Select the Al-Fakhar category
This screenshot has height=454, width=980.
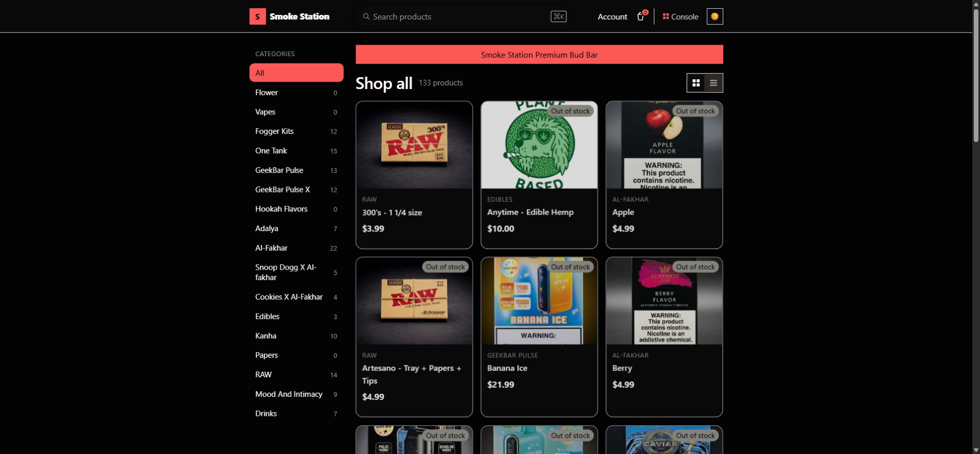[x=296, y=248]
